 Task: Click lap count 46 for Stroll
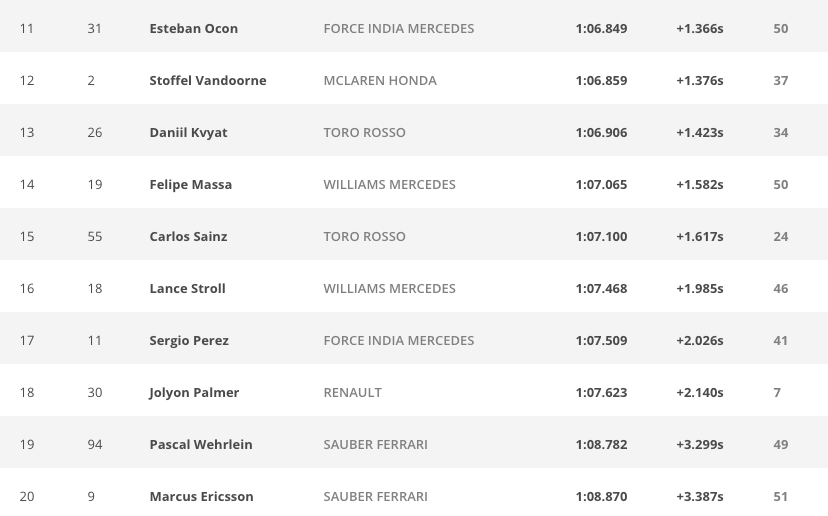(780, 288)
